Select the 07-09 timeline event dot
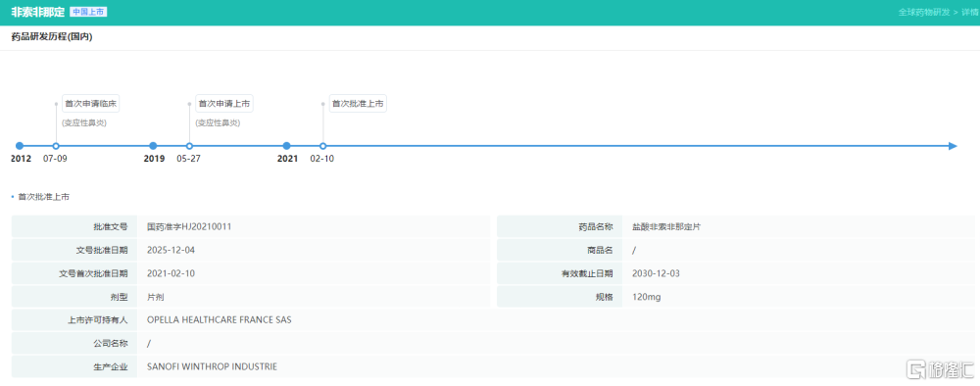The width and height of the screenshot is (980, 386). click(x=56, y=146)
